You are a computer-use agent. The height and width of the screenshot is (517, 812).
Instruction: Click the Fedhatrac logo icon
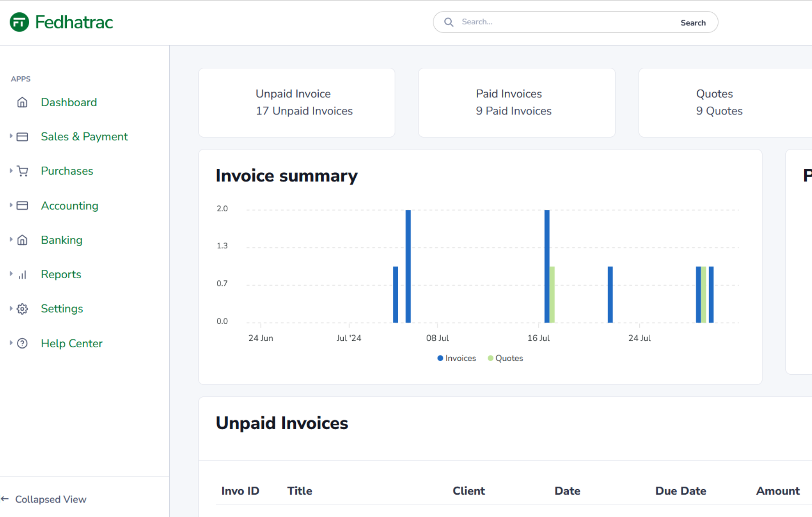coord(19,22)
